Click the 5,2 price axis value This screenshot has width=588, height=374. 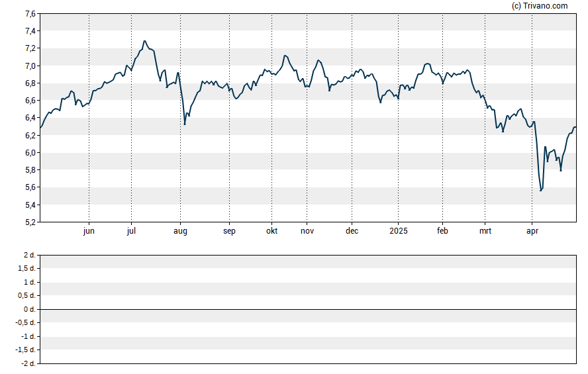click(30, 222)
